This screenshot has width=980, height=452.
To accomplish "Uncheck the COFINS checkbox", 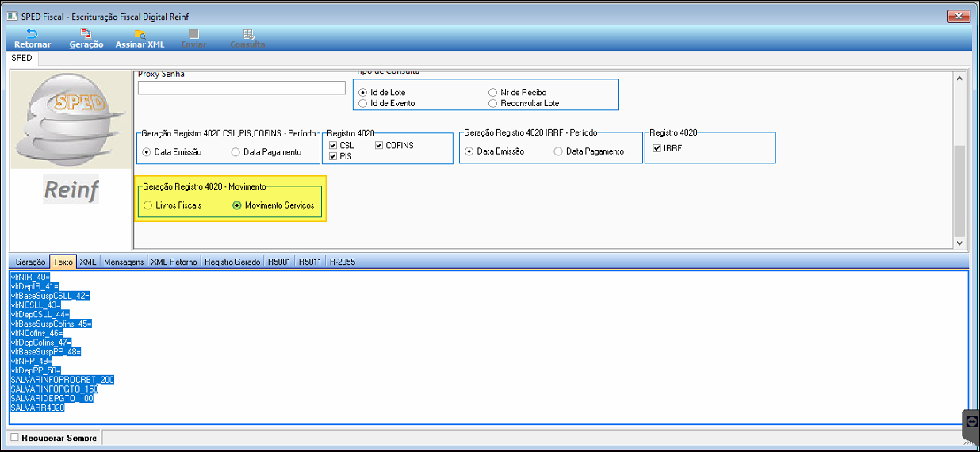I will pyautogui.click(x=379, y=145).
